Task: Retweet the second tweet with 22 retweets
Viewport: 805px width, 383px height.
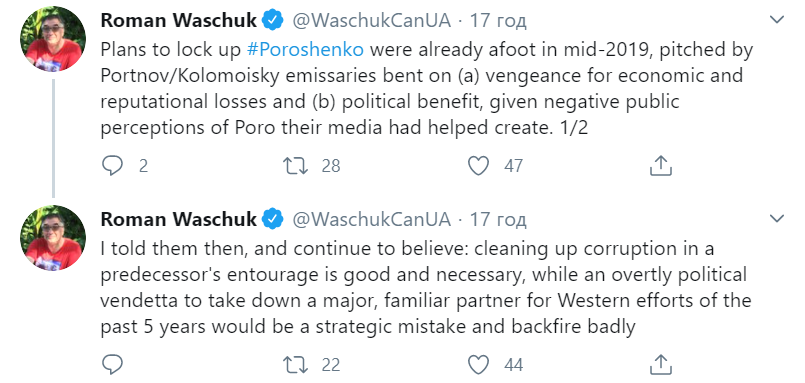Action: click(296, 365)
